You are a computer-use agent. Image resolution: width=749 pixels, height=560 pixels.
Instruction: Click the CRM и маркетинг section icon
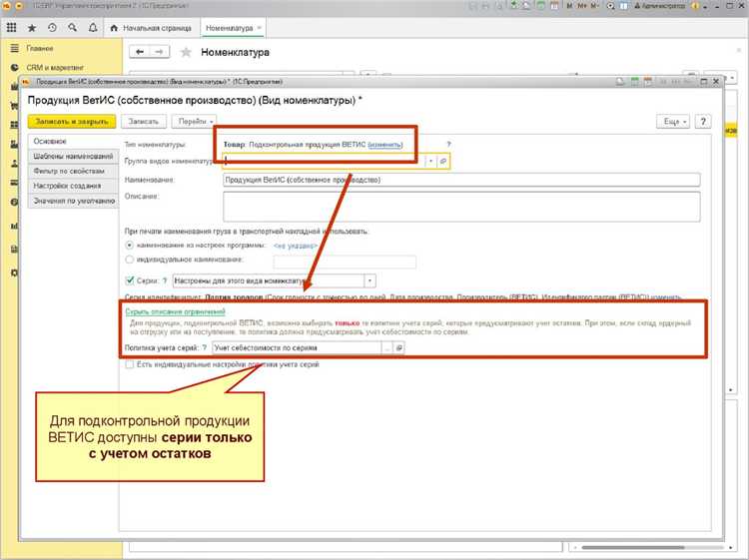14,67
